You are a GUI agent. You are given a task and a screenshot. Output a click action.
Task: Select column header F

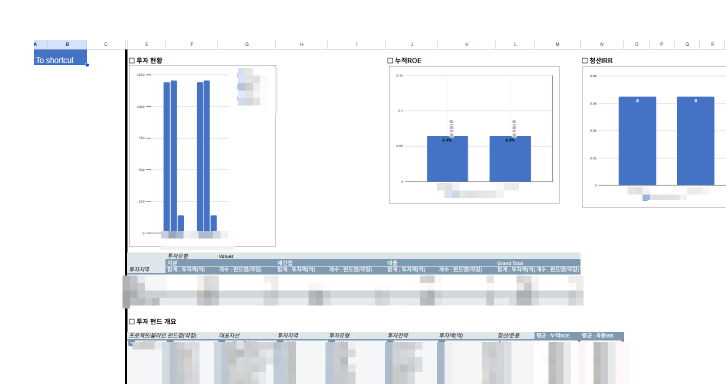click(192, 44)
